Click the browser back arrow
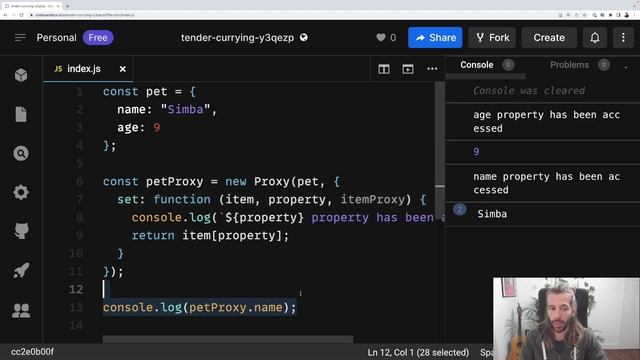Screen dimensions: 640x360 pos(6,15)
